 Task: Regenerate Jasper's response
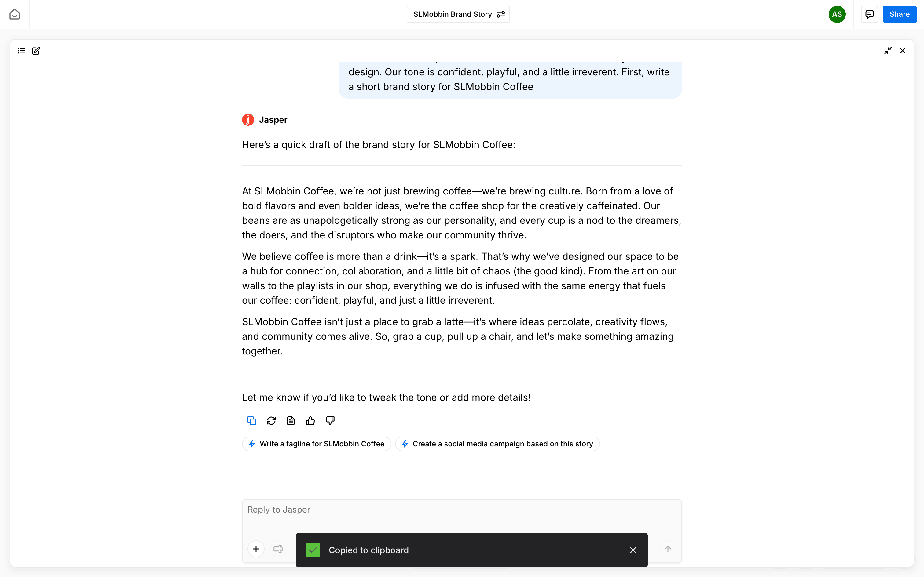(x=271, y=421)
